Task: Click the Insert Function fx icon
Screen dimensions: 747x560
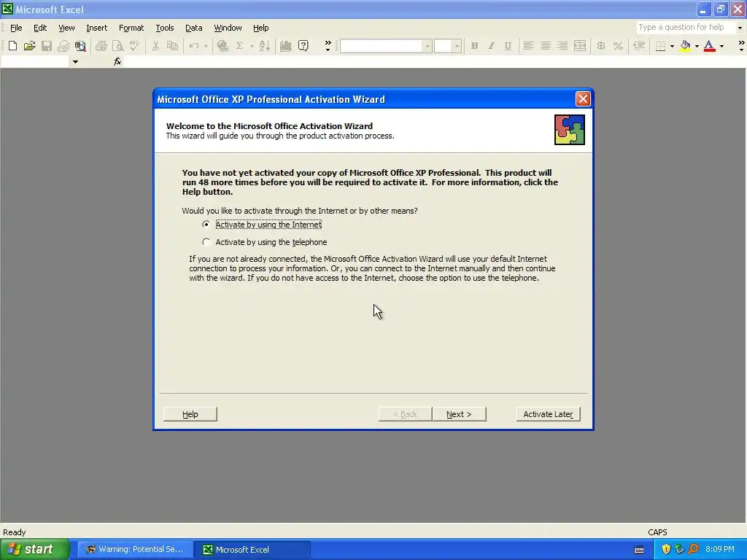Action: 117,61
